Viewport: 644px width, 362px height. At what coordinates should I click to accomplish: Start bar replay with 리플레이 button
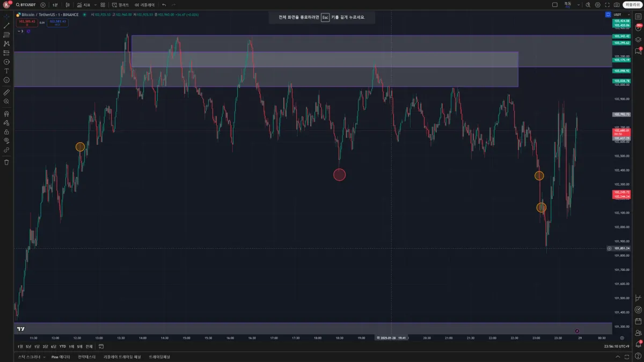click(144, 4)
